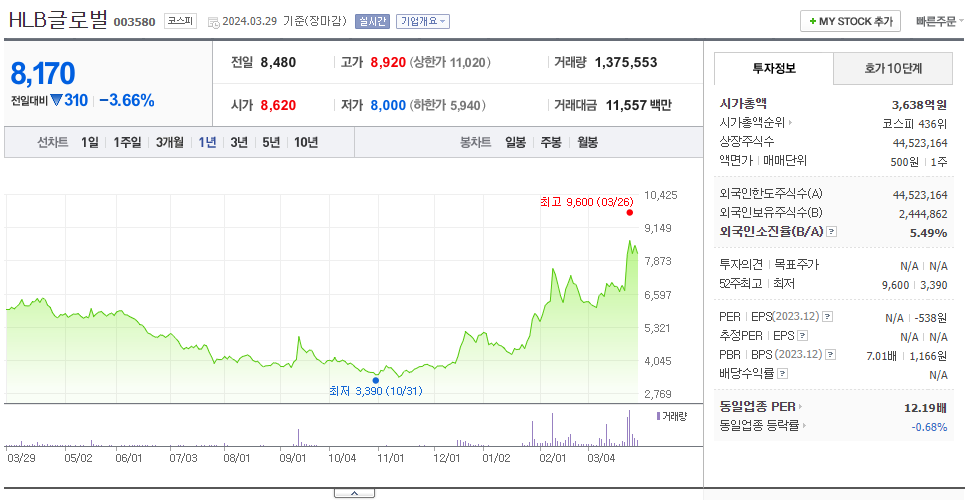Click the -0.68% 동일업종 등락률 value
This screenshot has height=500, width=968.
(929, 427)
